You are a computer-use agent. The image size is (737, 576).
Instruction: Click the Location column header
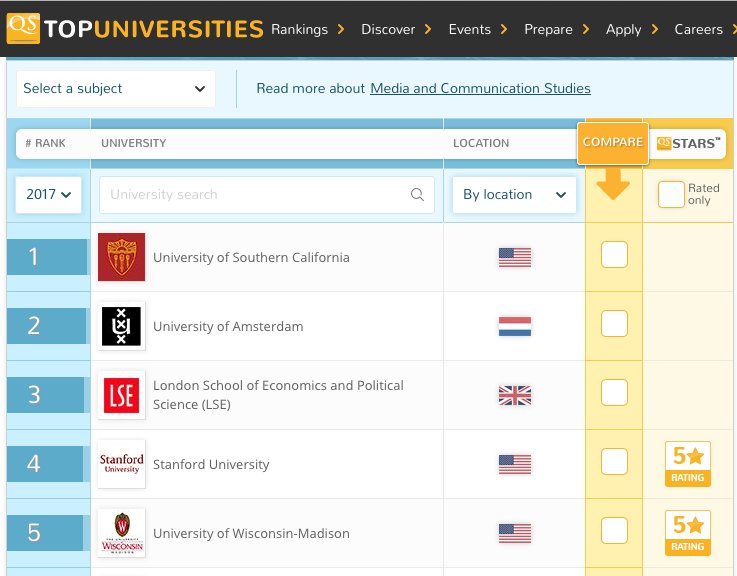[x=481, y=143]
